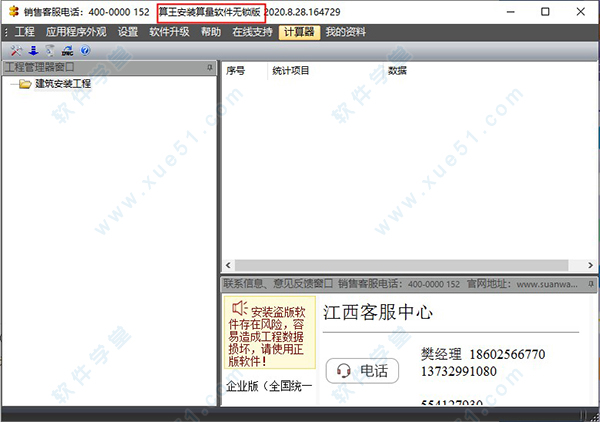Image resolution: width=600 pixels, height=422 pixels.
Task: Open the 我的资料 menu
Action: click(346, 32)
